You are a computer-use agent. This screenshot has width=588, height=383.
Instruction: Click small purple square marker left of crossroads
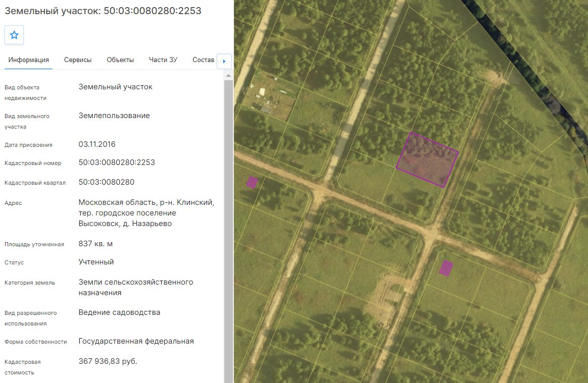point(252,182)
